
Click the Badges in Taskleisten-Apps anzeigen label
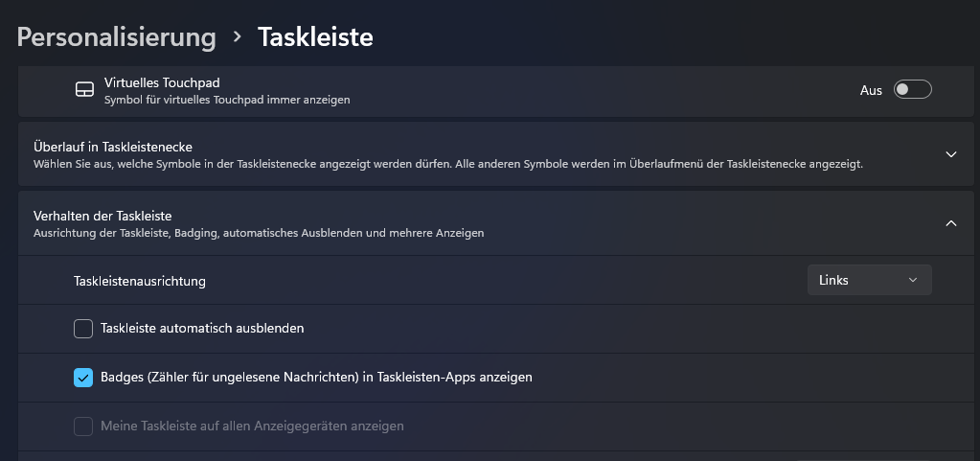(316, 378)
